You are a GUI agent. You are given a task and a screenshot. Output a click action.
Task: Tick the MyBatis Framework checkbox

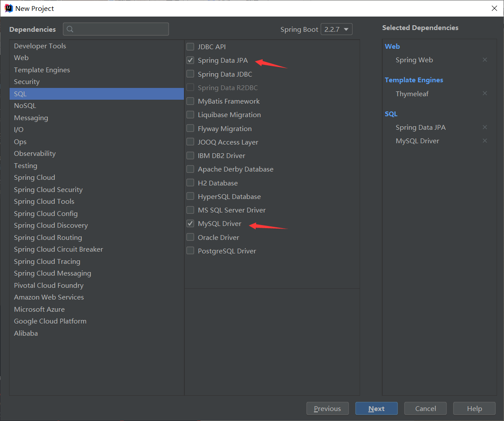(x=190, y=101)
